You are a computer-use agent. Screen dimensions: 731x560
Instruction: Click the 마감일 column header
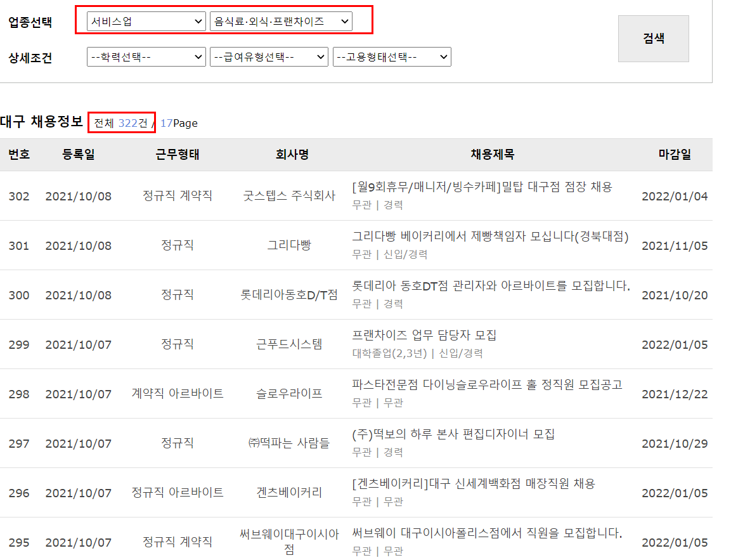tap(675, 154)
